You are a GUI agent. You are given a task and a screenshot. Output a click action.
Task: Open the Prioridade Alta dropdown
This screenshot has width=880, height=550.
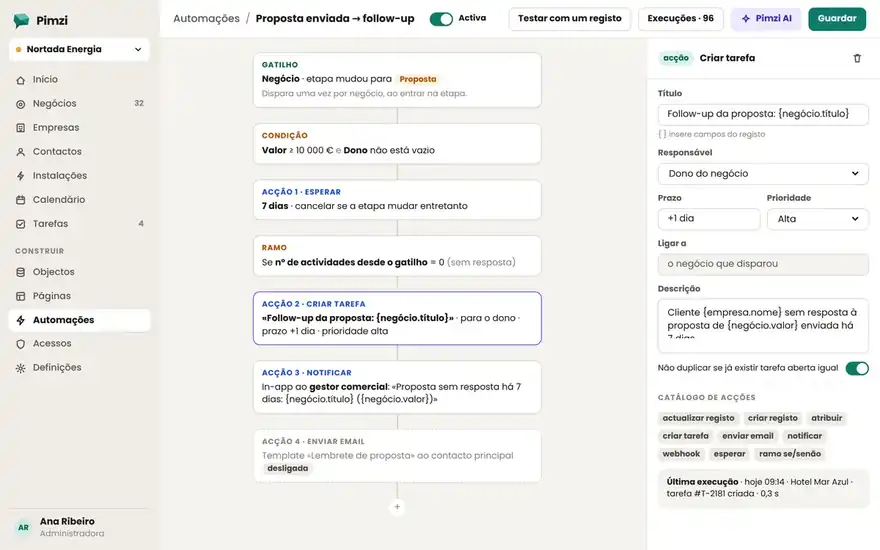817,219
